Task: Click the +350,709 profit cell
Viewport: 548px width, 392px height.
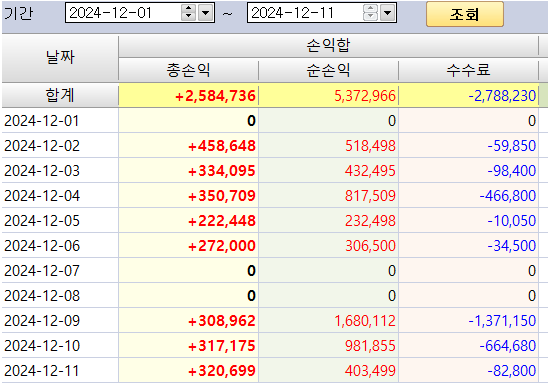Action: (189, 196)
